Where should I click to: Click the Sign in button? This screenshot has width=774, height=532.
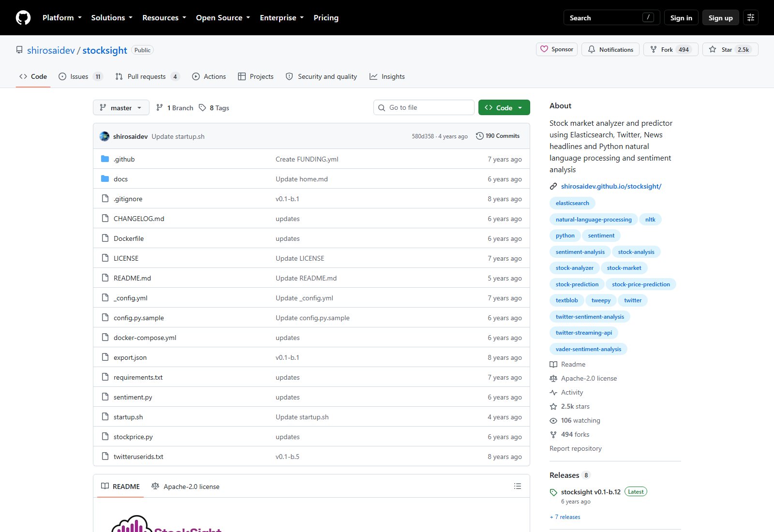(681, 18)
